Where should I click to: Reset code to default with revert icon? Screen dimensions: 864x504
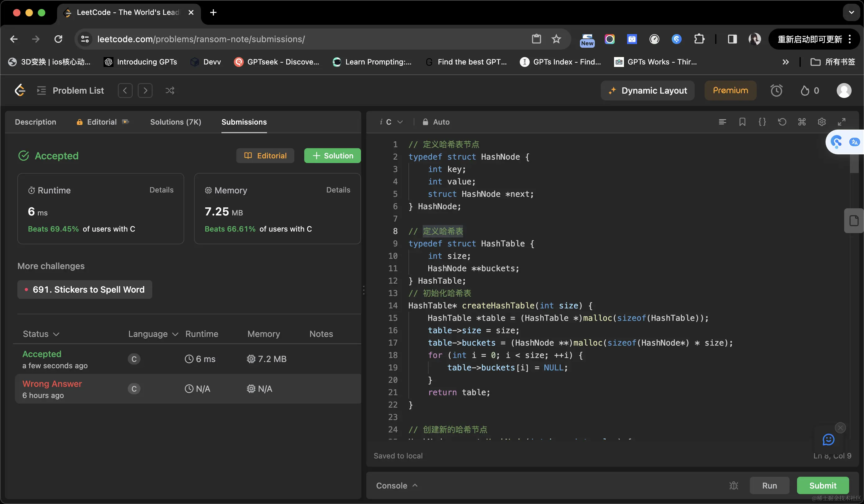782,122
